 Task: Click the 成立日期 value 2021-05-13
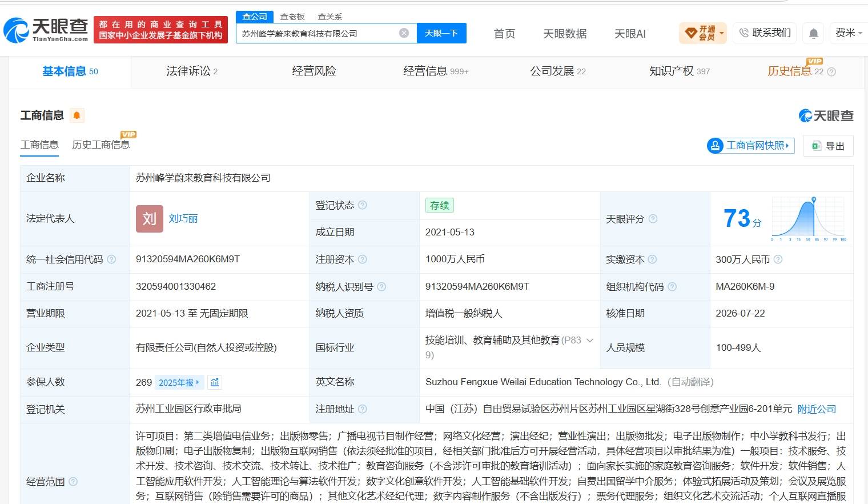click(x=450, y=233)
